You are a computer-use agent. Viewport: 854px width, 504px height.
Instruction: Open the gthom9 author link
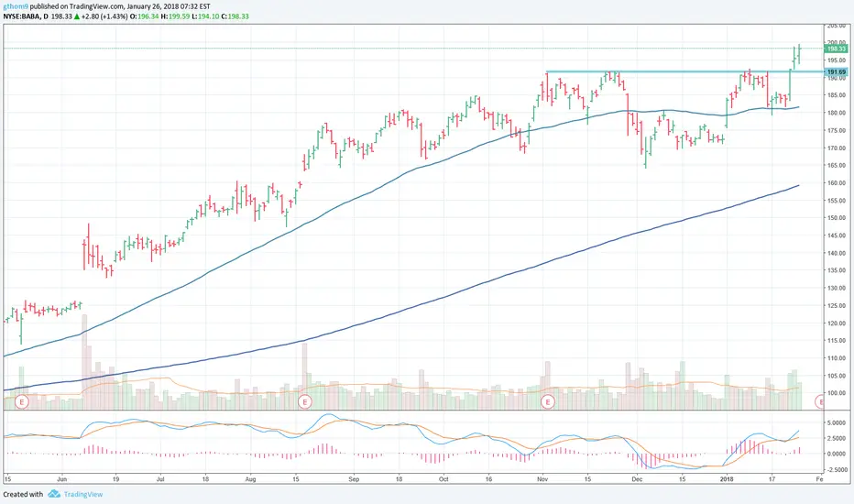(x=16, y=7)
